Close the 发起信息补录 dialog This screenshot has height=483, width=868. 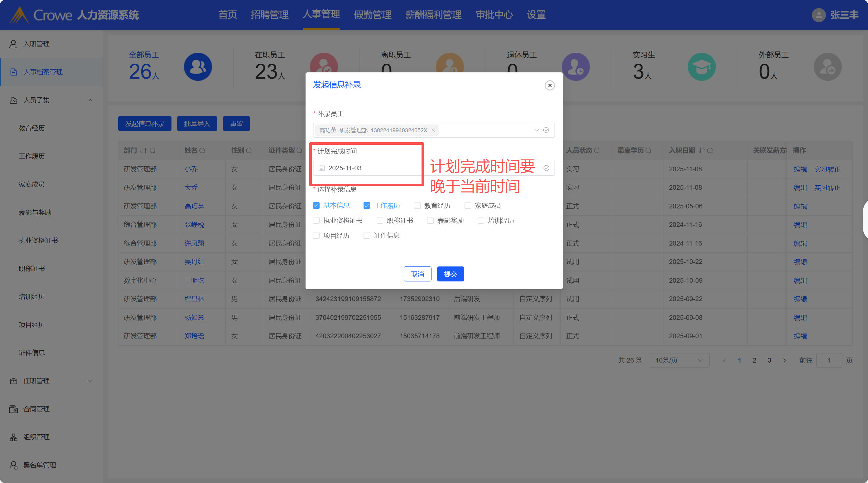tap(550, 85)
